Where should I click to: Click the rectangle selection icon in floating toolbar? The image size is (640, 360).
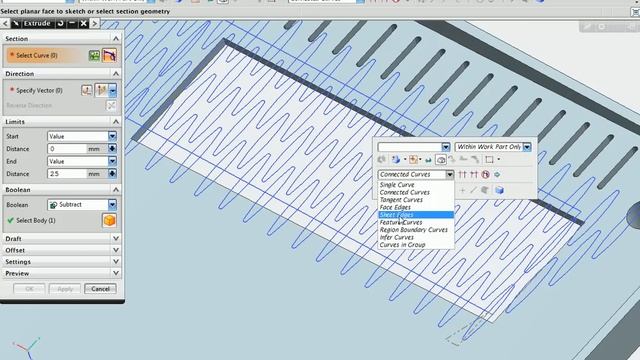click(489, 160)
